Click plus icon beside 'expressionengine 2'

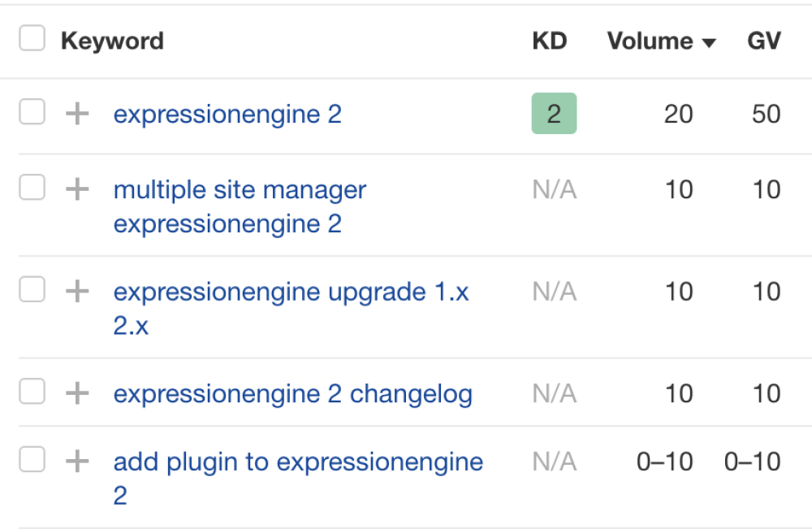click(x=77, y=115)
